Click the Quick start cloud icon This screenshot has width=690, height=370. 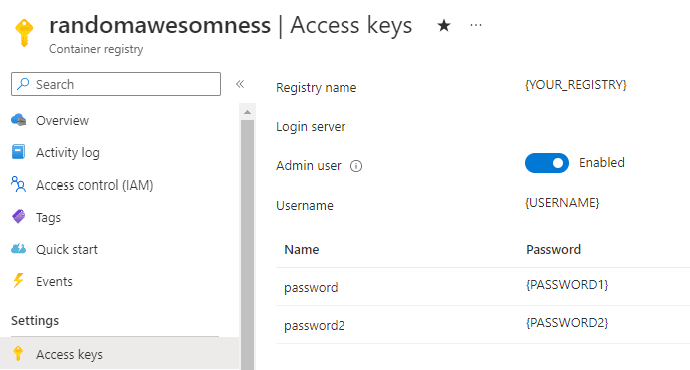pos(18,249)
